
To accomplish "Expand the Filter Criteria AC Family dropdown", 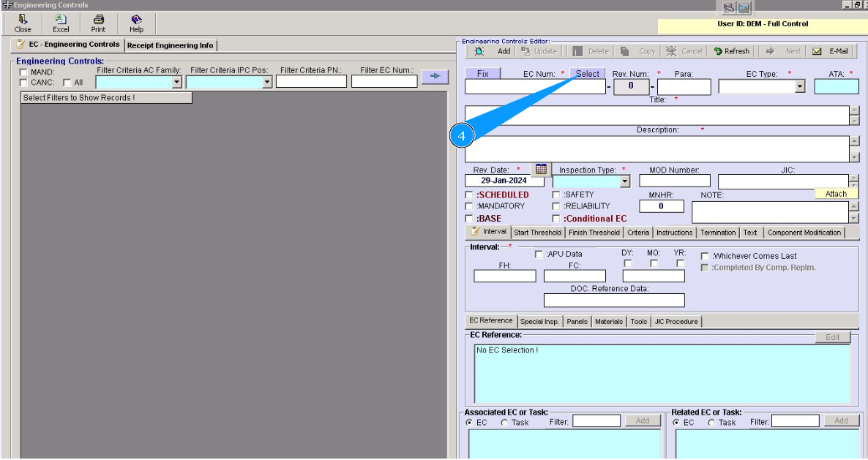I will pos(176,83).
